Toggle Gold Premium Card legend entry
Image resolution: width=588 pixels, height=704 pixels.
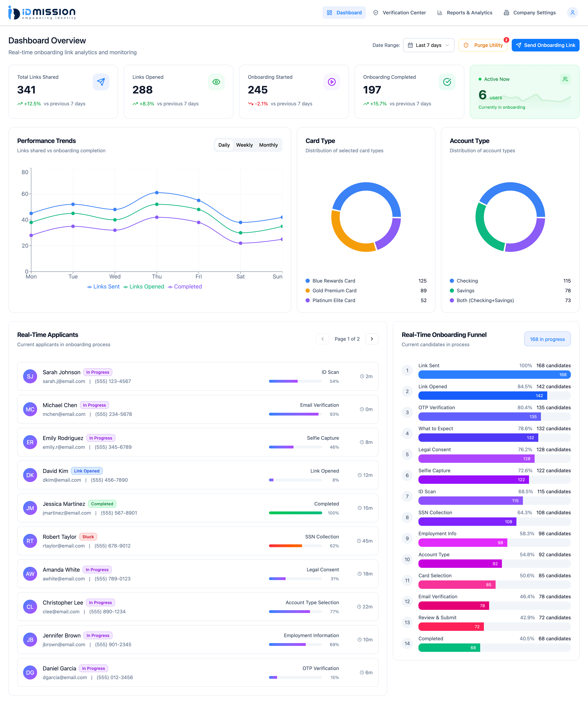click(x=366, y=291)
